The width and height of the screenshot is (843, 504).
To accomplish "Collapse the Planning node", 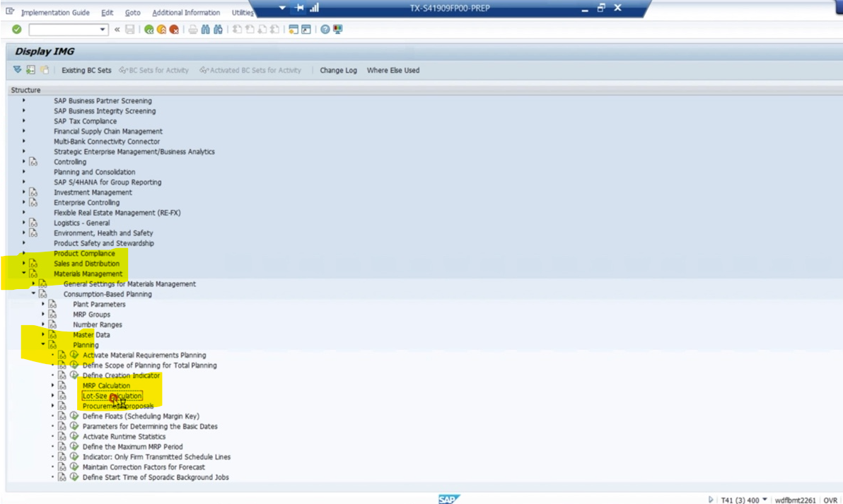I will coord(43,344).
